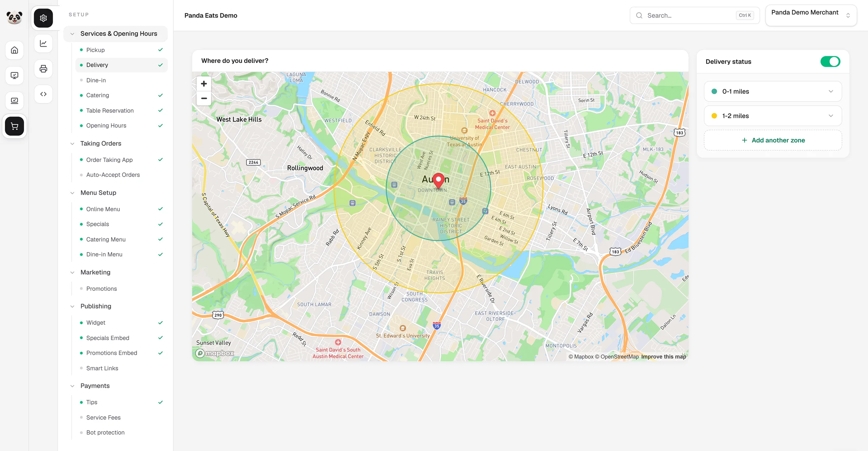Open the shopping cart icon in sidebar
This screenshot has height=451, width=868.
(x=14, y=126)
